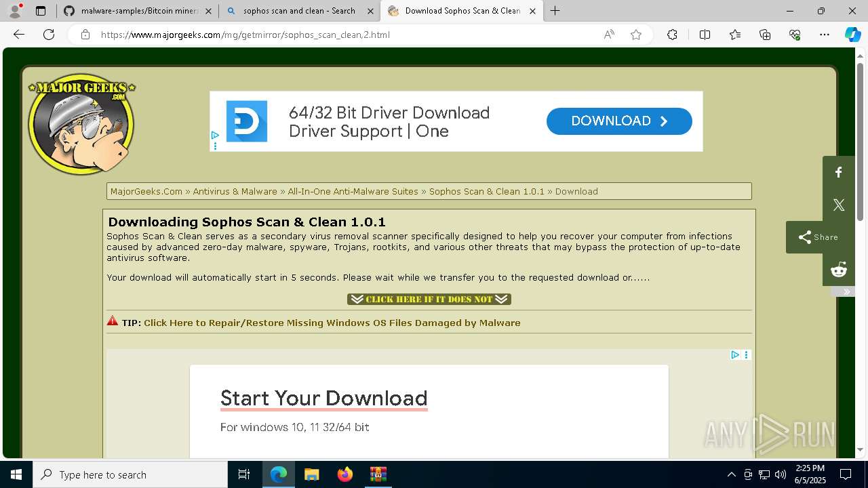Image resolution: width=868 pixels, height=488 pixels.
Task: Open Collections panel
Action: point(765,35)
